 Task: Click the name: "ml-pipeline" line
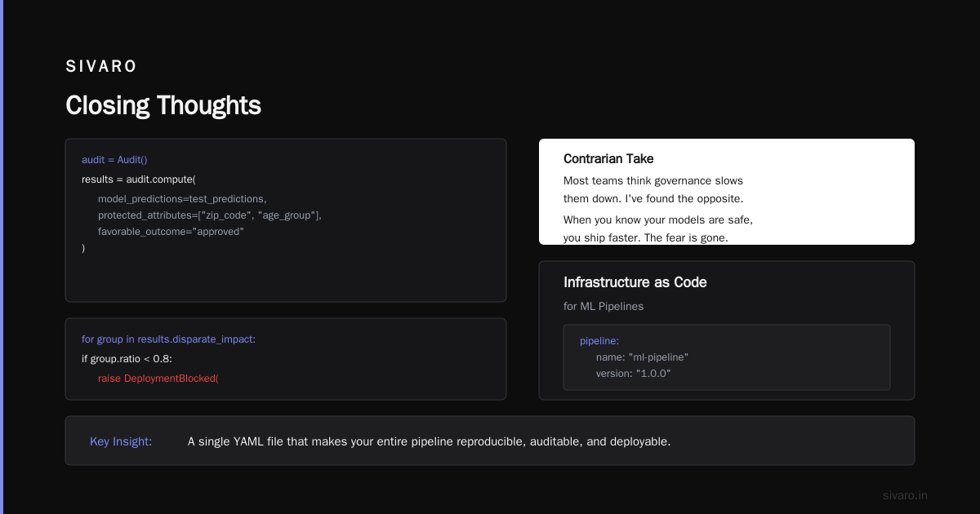[643, 357]
